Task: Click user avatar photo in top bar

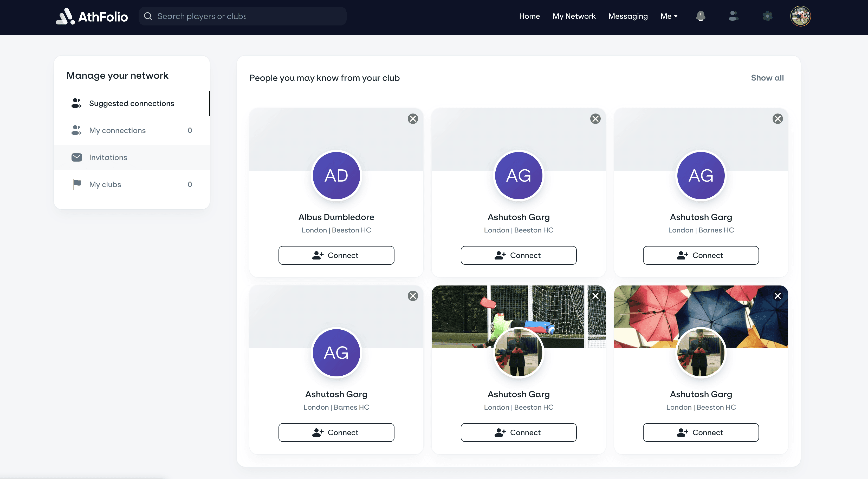Action: (800, 16)
